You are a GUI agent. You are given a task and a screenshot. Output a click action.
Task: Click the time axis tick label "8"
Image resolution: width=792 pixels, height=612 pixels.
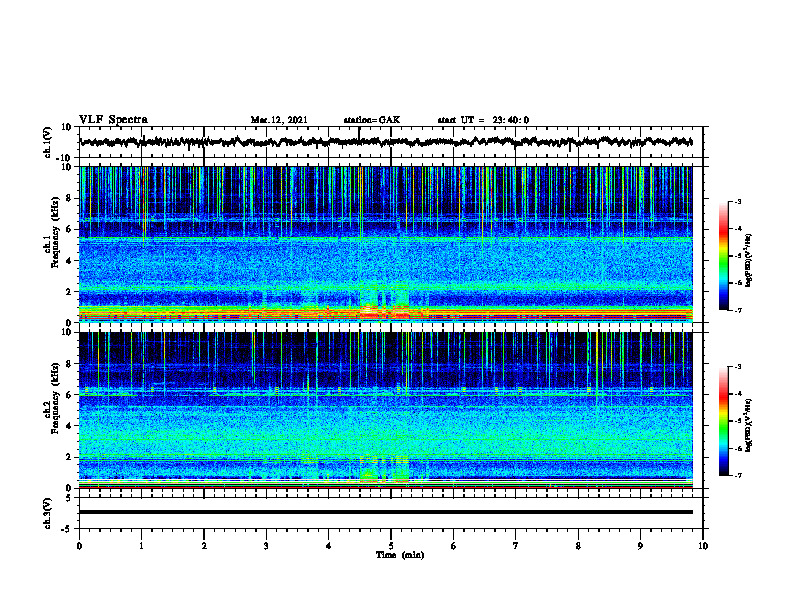(578, 546)
